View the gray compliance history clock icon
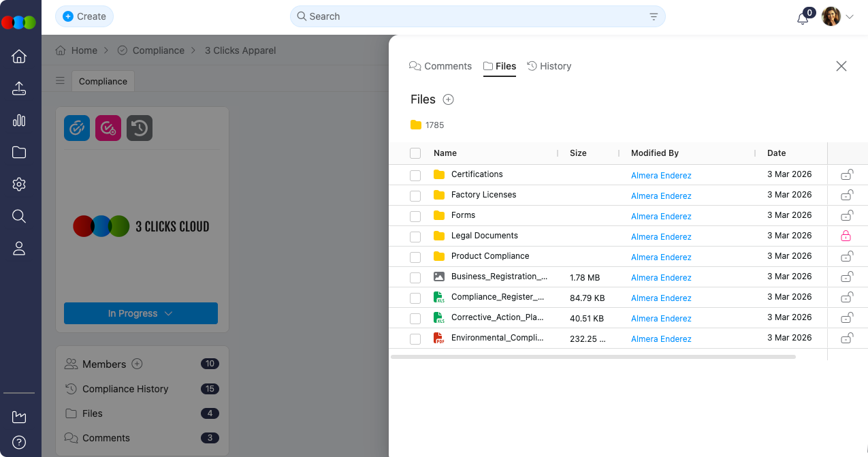The width and height of the screenshot is (868, 457). pos(139,127)
